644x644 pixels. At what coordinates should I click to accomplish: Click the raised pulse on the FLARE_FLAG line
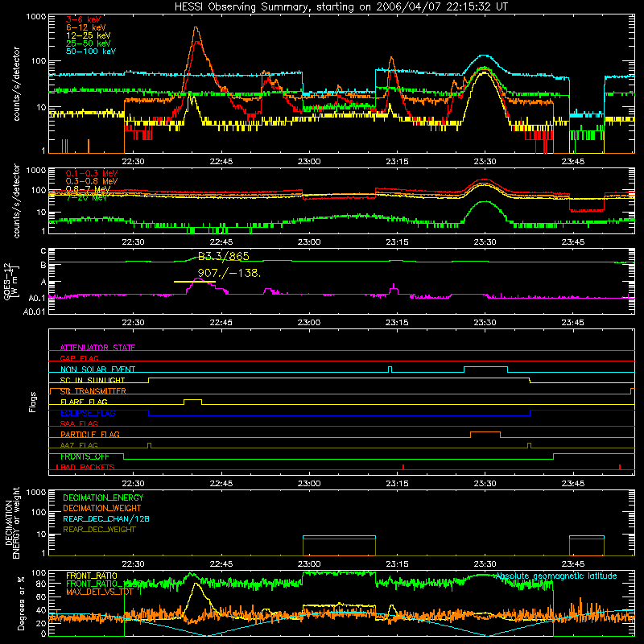tap(192, 402)
